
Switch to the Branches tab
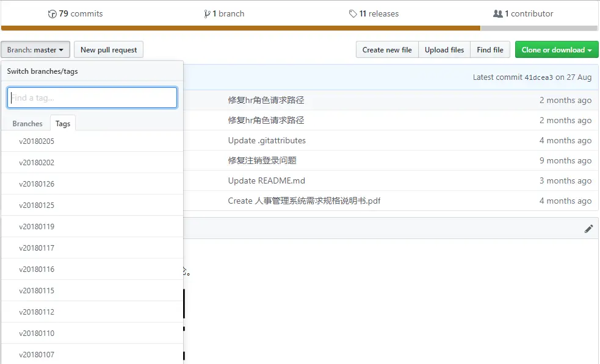(x=27, y=124)
